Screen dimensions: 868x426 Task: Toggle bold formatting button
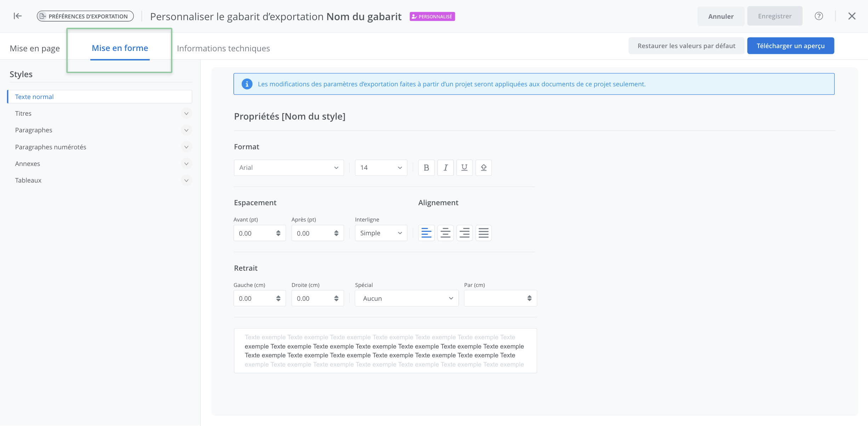pos(426,168)
